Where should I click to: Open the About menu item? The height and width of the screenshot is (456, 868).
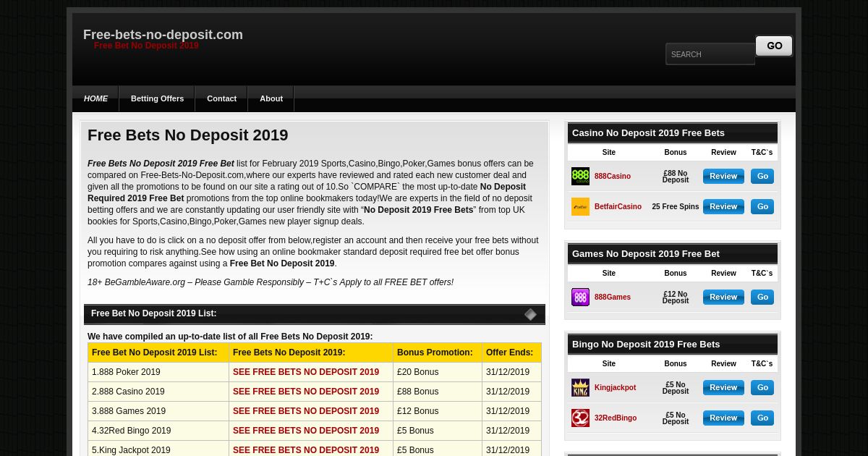(x=271, y=98)
